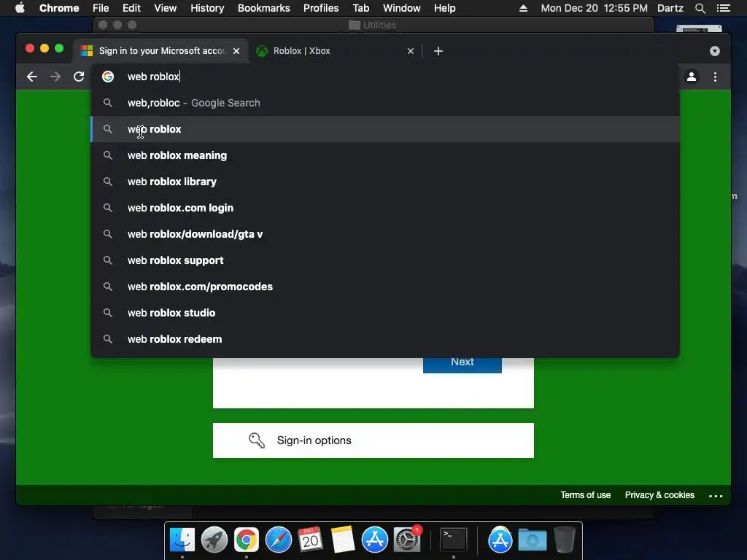The height and width of the screenshot is (560, 747).
Task: Expand the tab search dropdown arrow
Action: click(715, 51)
